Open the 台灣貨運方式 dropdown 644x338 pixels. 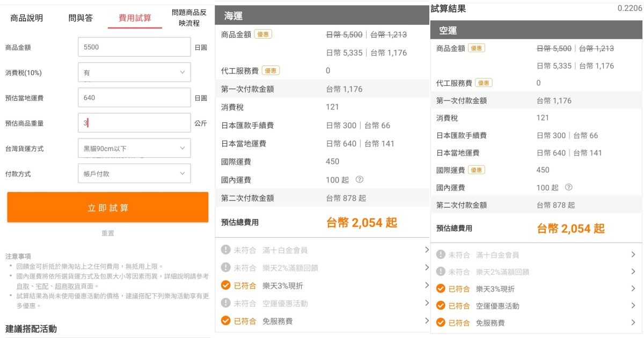pyautogui.click(x=133, y=148)
